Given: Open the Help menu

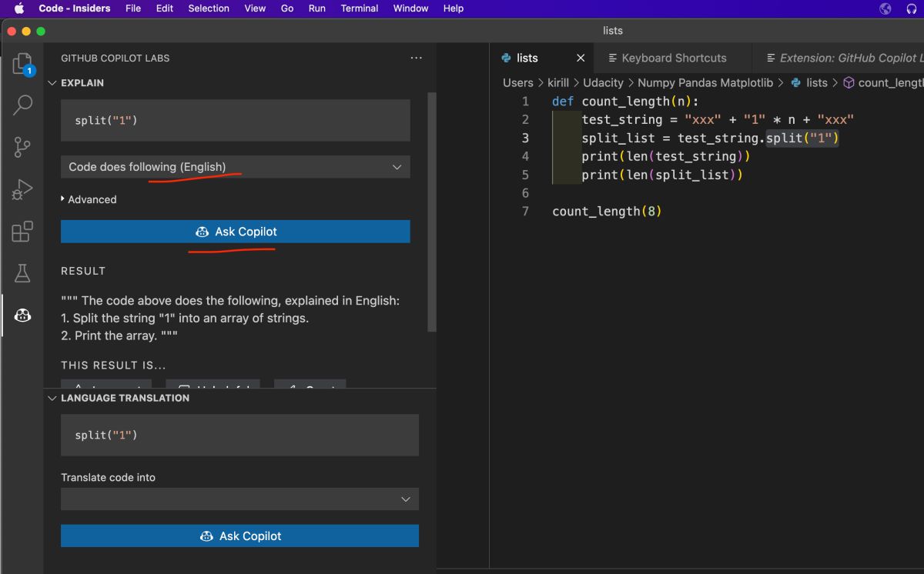Looking at the screenshot, I should 454,8.
